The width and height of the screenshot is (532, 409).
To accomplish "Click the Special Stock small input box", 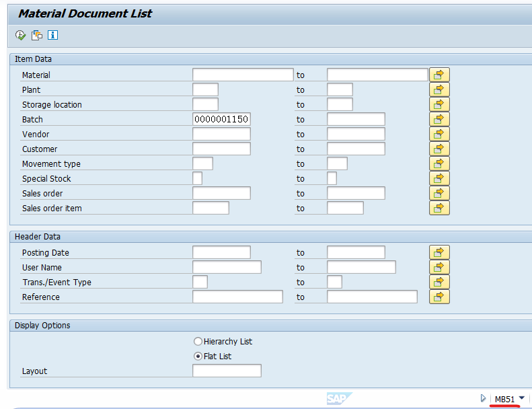I will 197,178.
